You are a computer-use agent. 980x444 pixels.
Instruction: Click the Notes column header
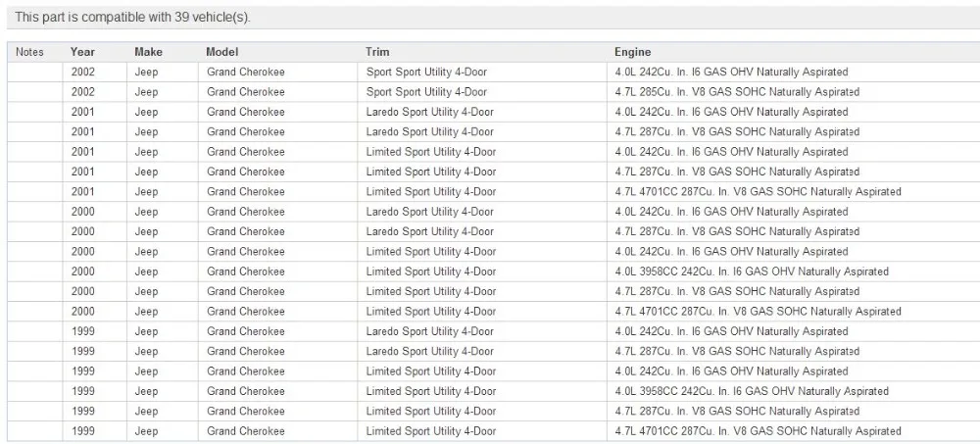pyautogui.click(x=29, y=52)
